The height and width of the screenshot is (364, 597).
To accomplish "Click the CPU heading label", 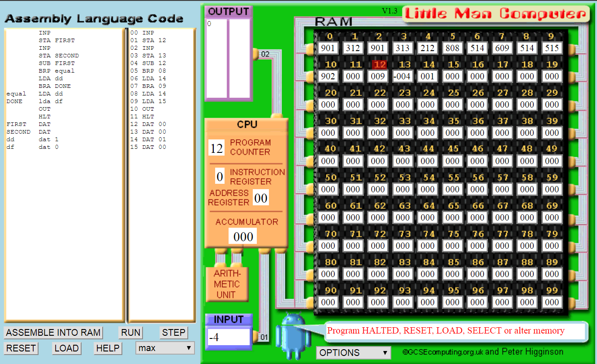I will [x=247, y=125].
